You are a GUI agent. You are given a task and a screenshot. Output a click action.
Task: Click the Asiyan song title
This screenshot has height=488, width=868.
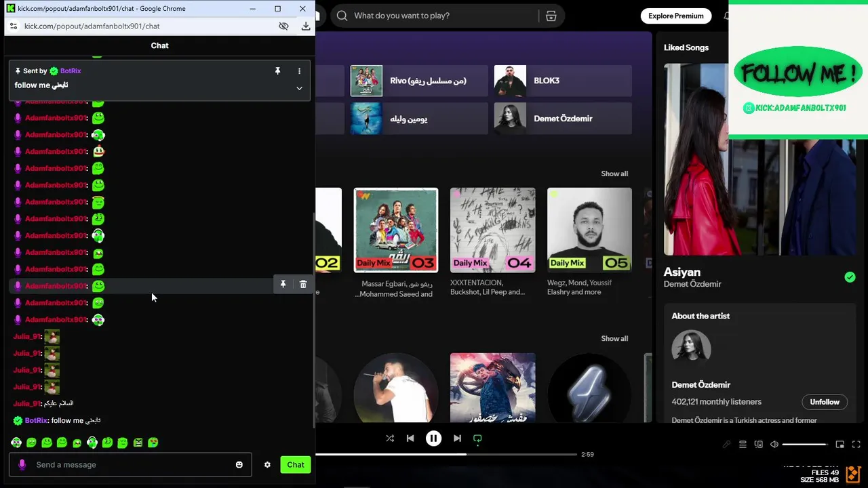[682, 272]
